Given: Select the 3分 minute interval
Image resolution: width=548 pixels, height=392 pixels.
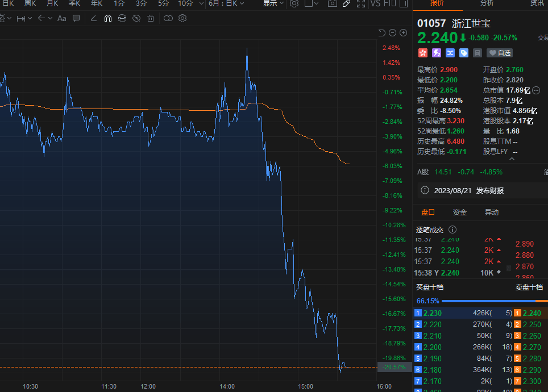Looking at the screenshot, I should pos(141,3).
